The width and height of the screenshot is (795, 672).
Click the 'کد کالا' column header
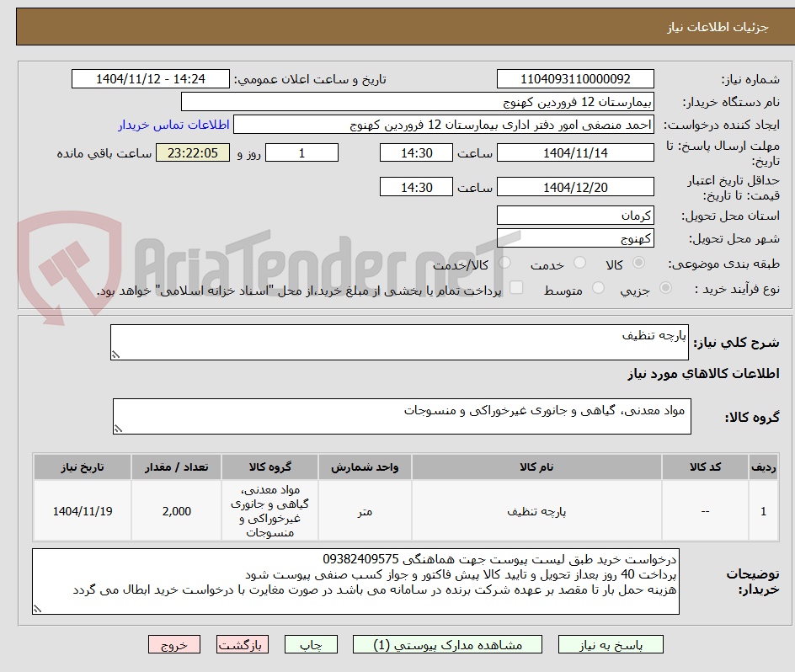(705, 467)
